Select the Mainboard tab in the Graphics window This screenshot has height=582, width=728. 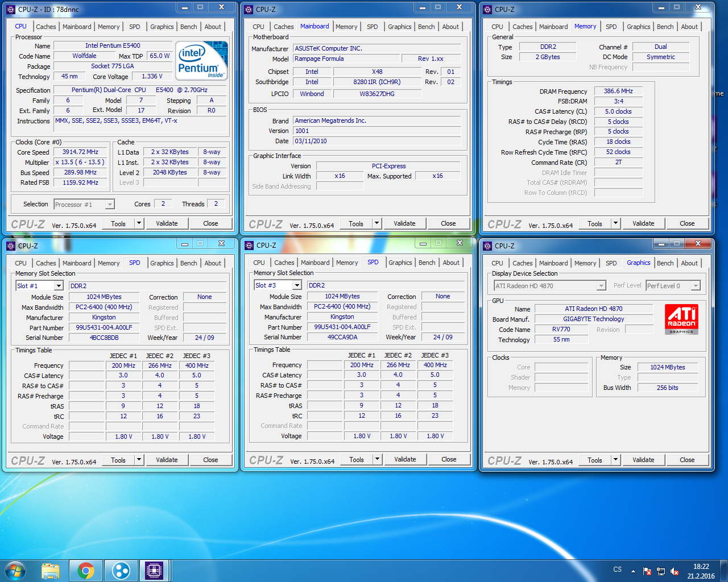tap(553, 263)
